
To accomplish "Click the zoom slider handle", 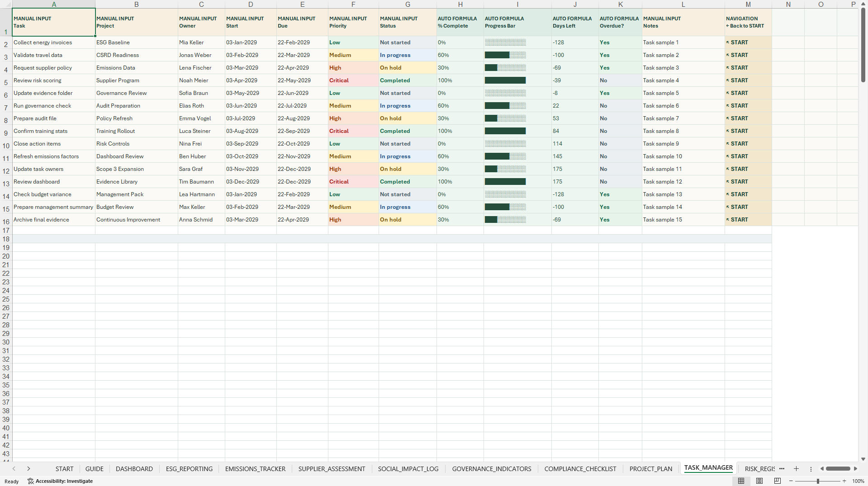I will 818,481.
